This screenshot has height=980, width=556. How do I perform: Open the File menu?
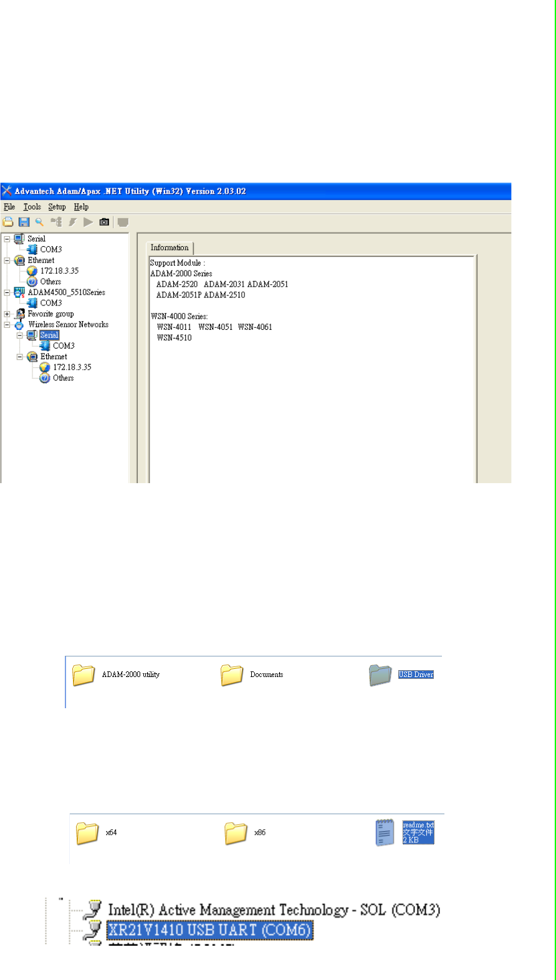(9, 207)
